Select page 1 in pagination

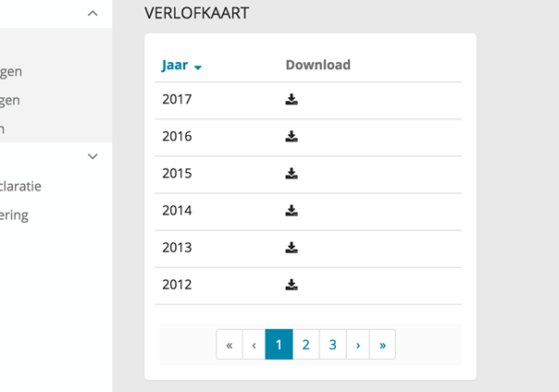[279, 345]
